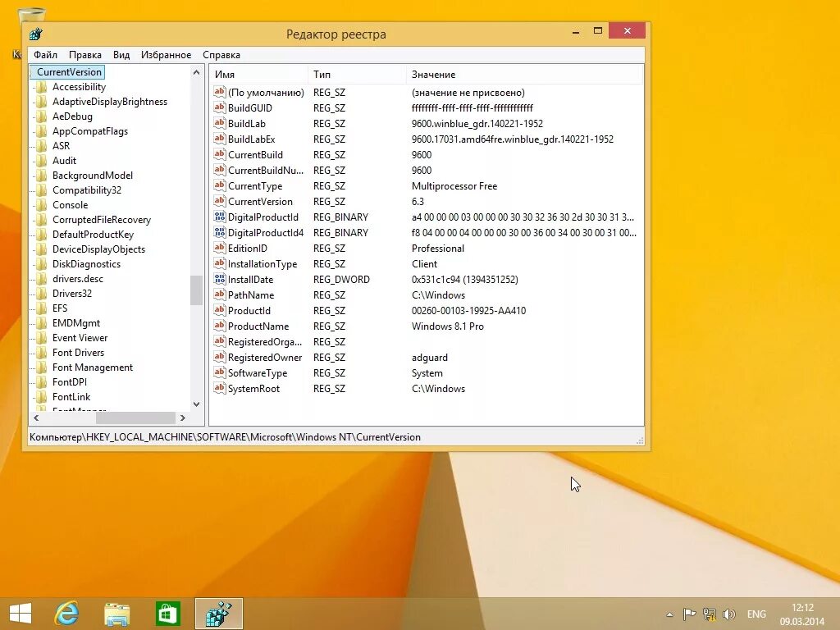840x630 pixels.
Task: Click the Accessibility folder icon
Action: 41,87
